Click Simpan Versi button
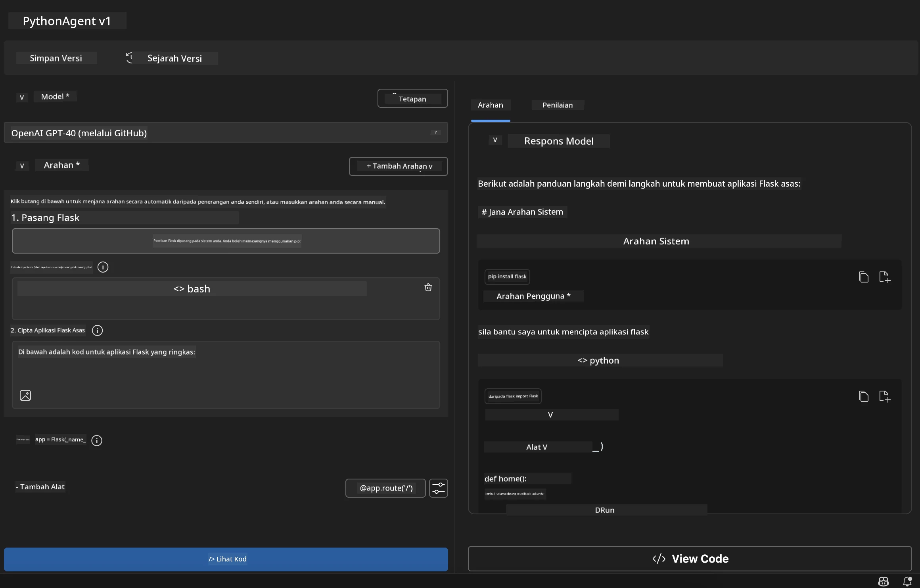The width and height of the screenshot is (920, 588). (x=56, y=58)
